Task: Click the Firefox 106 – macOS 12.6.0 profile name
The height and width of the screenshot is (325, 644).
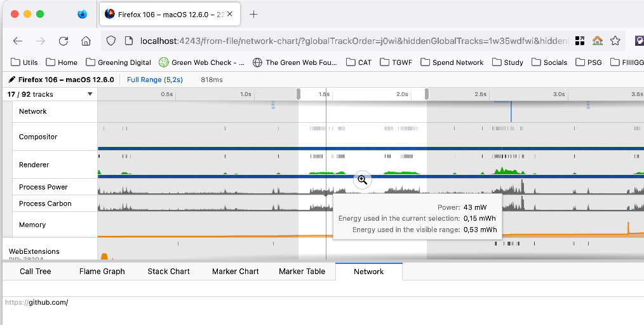Action: click(x=66, y=80)
